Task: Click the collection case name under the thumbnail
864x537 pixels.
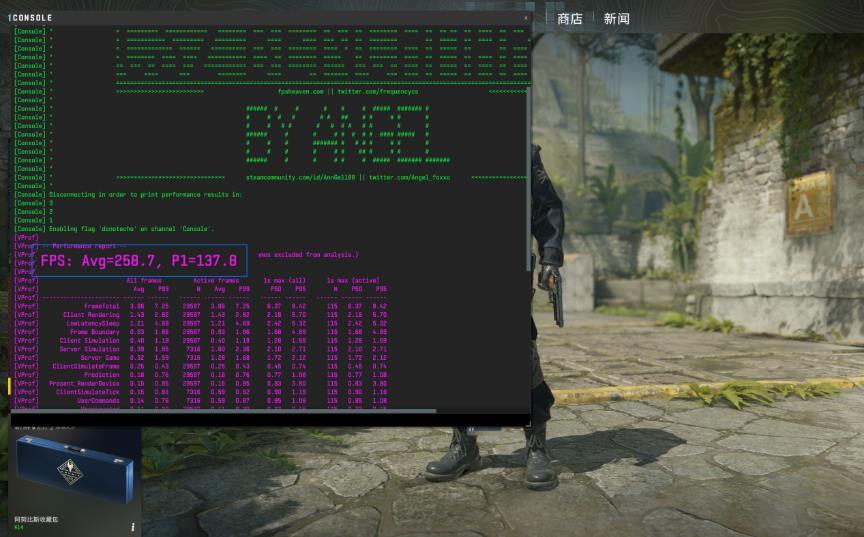Action: tap(36, 519)
